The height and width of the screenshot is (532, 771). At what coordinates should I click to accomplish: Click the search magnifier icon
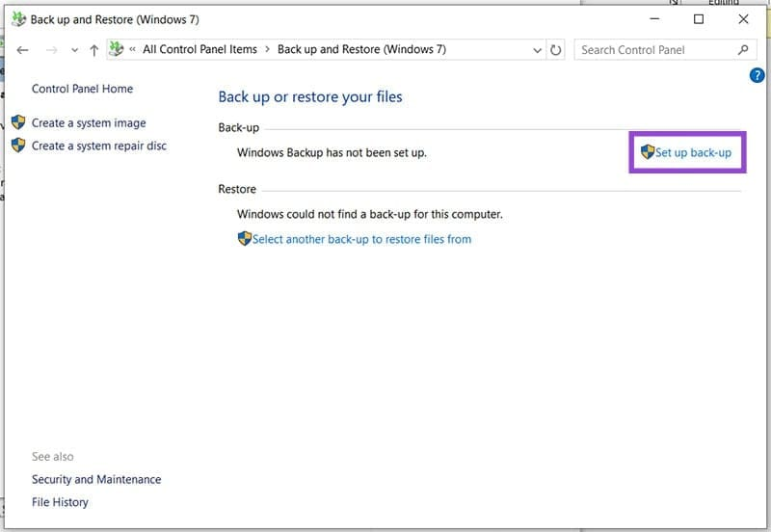[743, 50]
